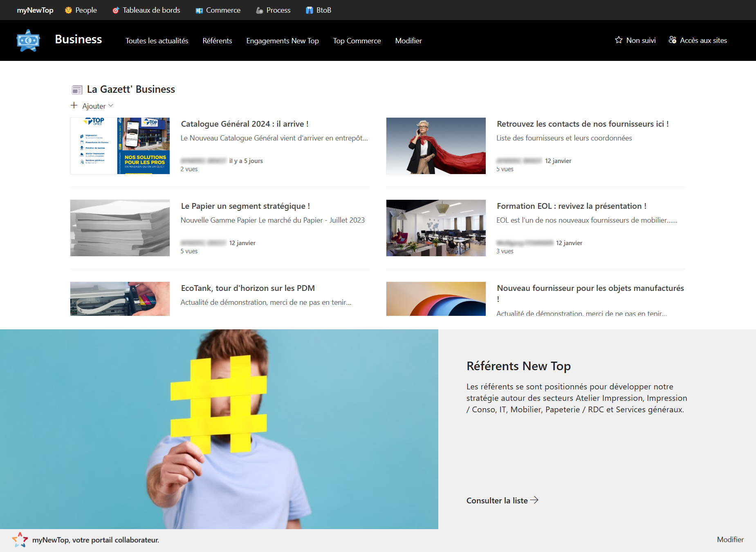Click 'myNewTop, votre portail collaborateur.' footer text
This screenshot has width=756, height=552.
pos(96,540)
